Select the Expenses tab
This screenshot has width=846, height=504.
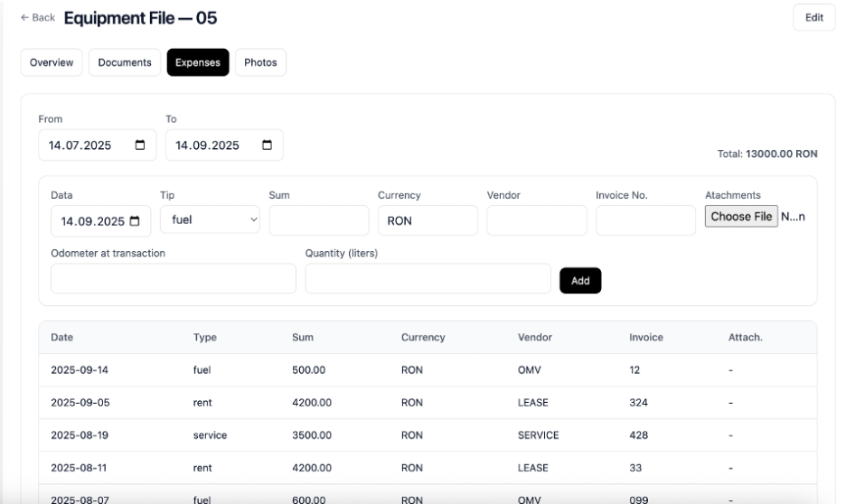(198, 62)
